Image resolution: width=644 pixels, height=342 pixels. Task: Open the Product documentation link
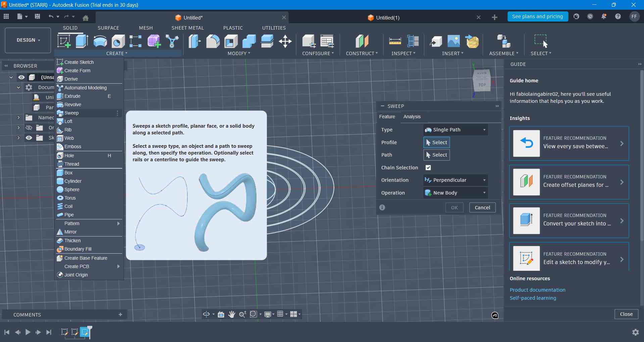point(537,290)
